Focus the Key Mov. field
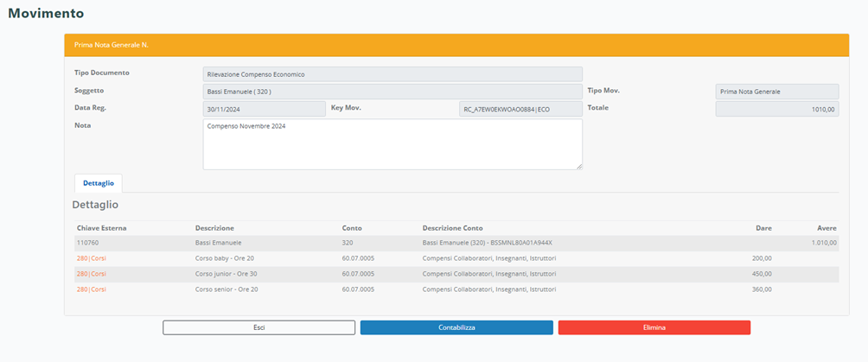 tap(520, 109)
